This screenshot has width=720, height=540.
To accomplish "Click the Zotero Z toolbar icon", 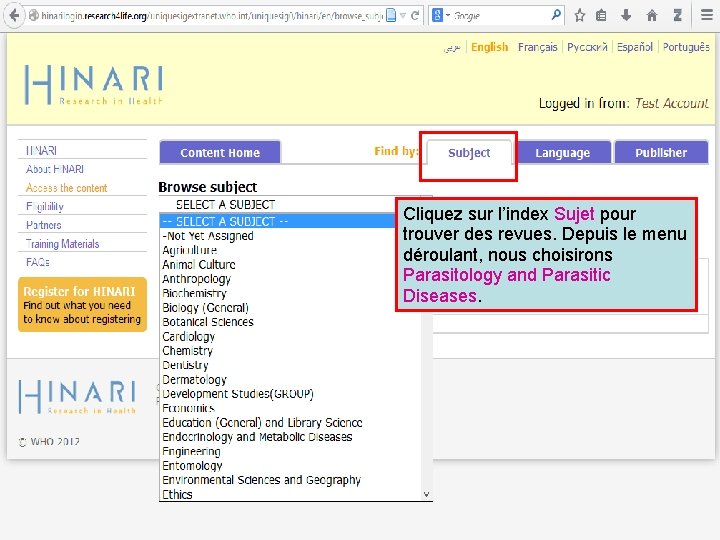I will click(677, 16).
